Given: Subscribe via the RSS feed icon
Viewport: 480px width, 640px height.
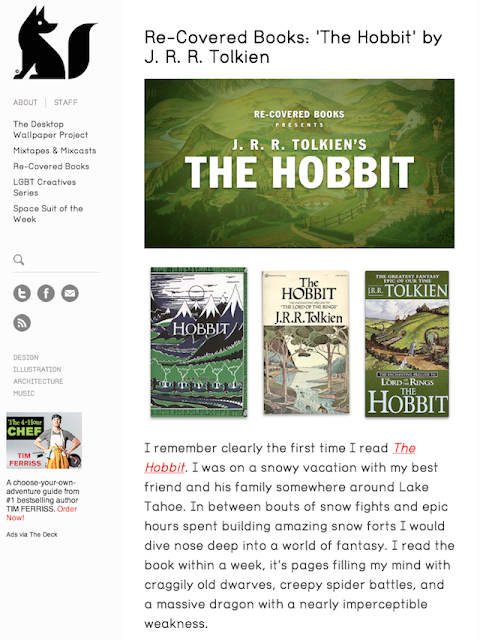Looking at the screenshot, I should tap(22, 323).
